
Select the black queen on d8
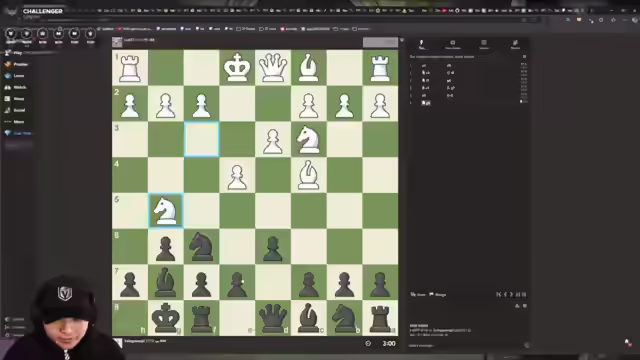273,318
